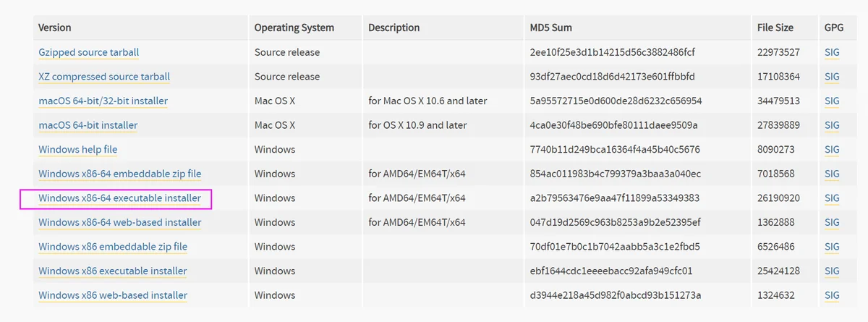Image resolution: width=868 pixels, height=322 pixels.
Task: Click SIG for Windows x86 executable installer
Action: [832, 271]
